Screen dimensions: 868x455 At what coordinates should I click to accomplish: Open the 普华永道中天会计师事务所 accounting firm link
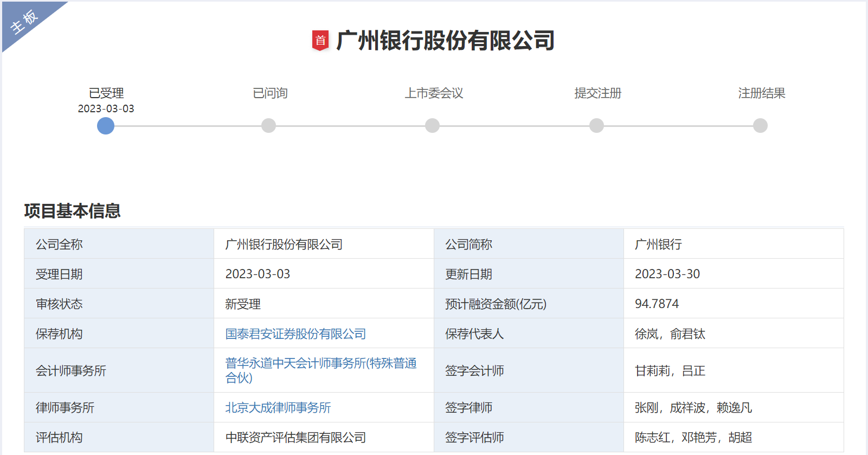[x=321, y=370]
